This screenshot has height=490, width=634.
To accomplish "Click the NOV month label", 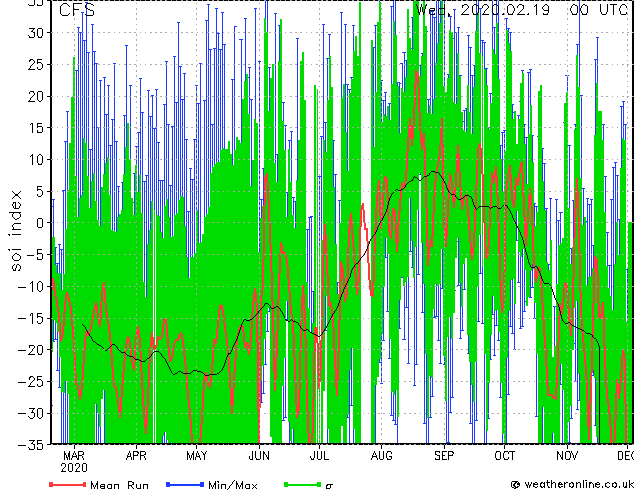I will (567, 456).
